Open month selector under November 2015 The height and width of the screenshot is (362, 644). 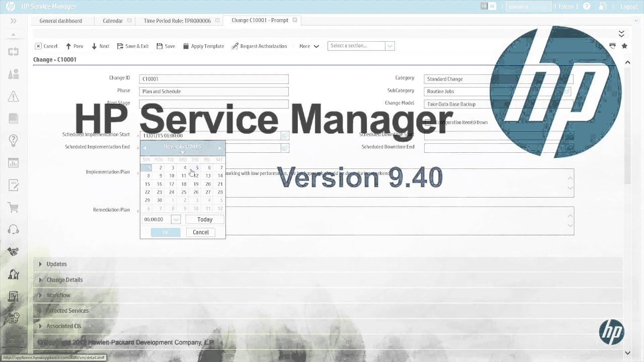(182, 152)
